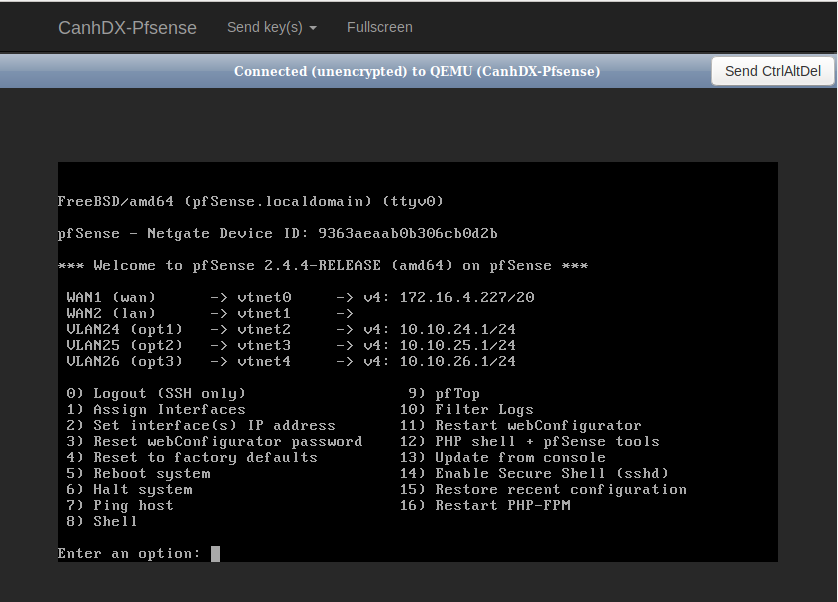The height and width of the screenshot is (602, 838).
Task: Click the vtnet2 interface name
Action: tap(265, 329)
